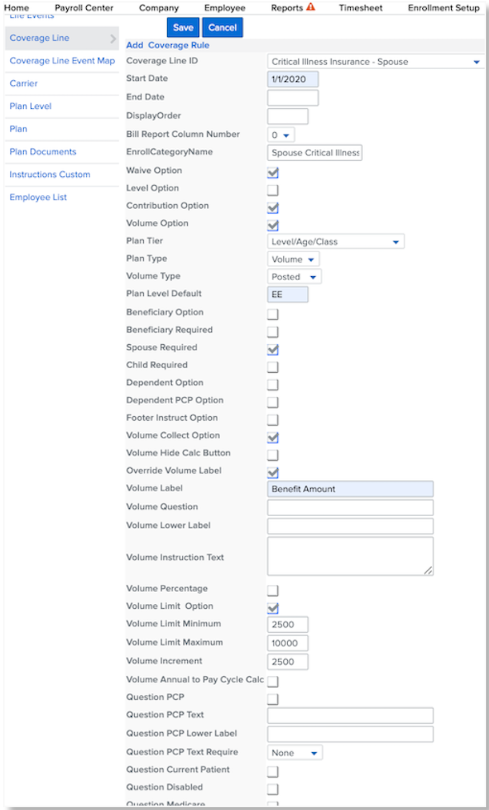
Task: Open Coverage Line Event Map link
Action: (x=62, y=60)
